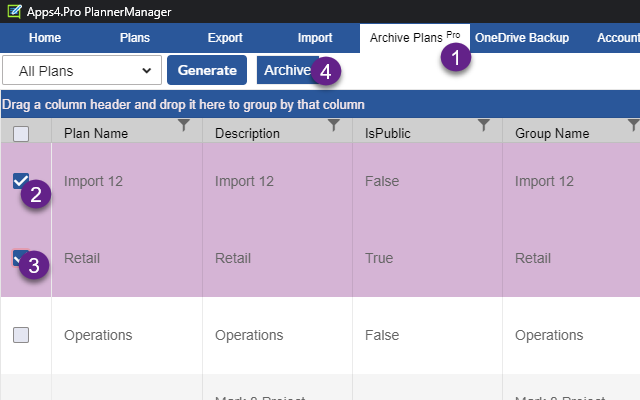Switch to the Home tab
The image size is (640, 400).
point(45,38)
